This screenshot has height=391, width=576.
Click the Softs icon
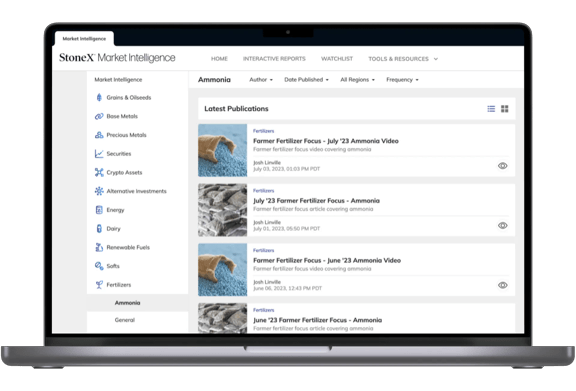point(99,266)
